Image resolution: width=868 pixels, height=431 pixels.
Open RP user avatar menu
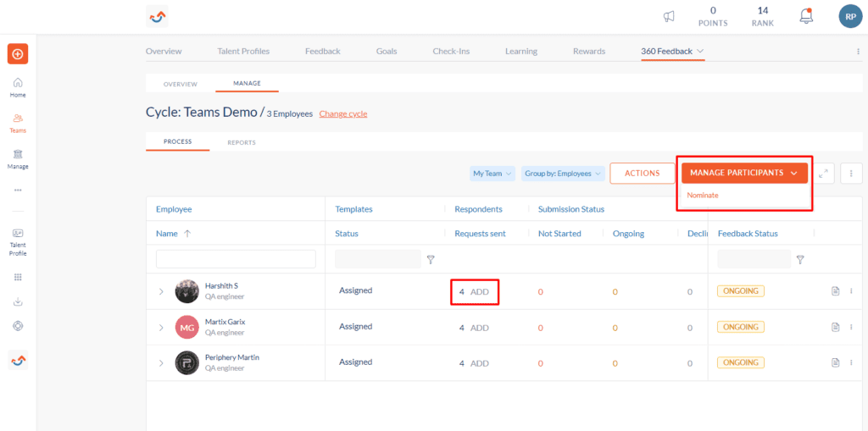(851, 16)
